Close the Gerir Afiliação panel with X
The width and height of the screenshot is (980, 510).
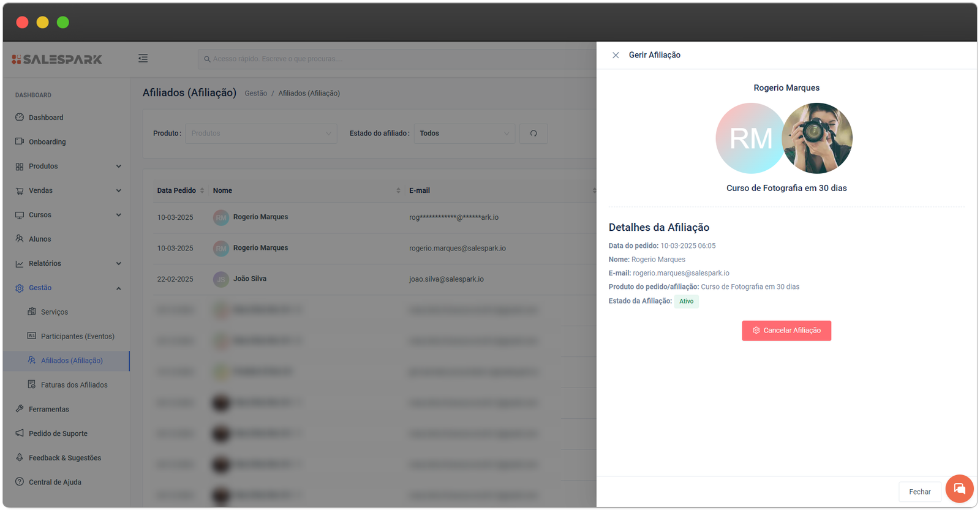point(616,55)
